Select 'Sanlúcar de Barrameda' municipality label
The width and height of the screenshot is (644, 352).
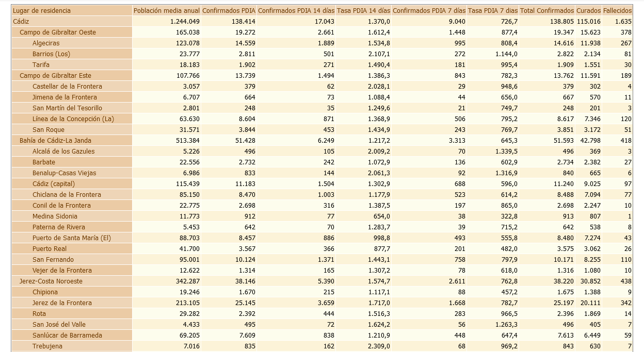click(x=67, y=336)
